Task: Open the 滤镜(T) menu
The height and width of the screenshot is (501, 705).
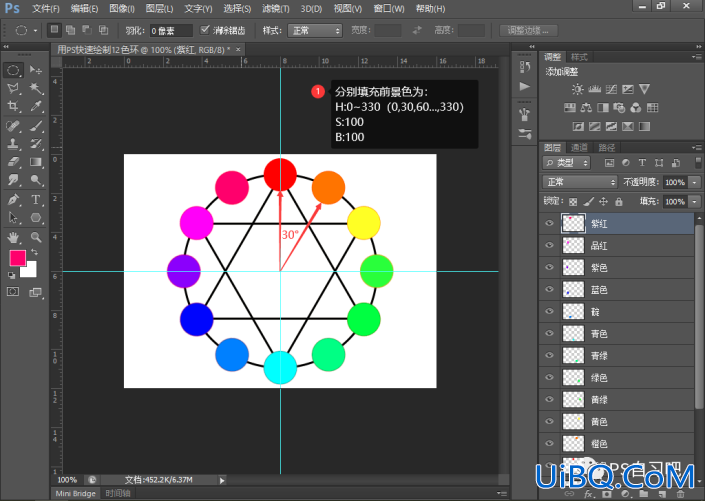Action: click(x=276, y=9)
